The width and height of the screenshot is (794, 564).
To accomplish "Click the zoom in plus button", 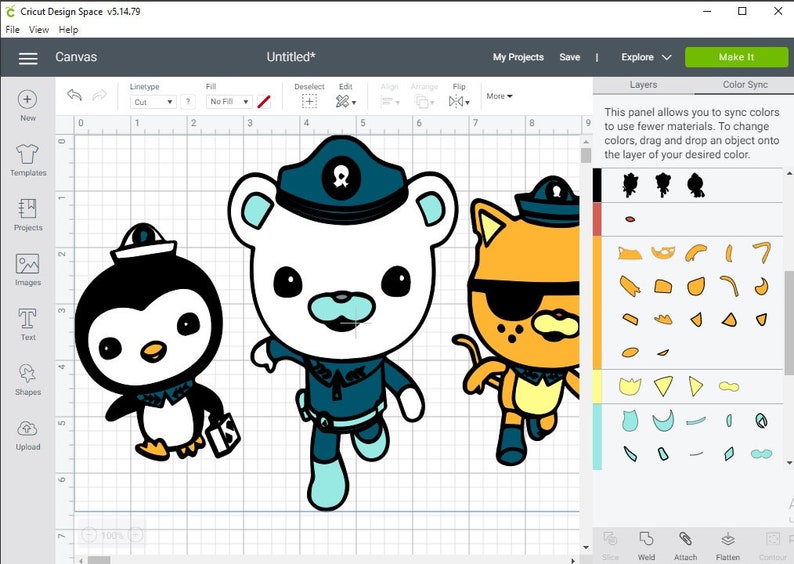I will point(135,535).
